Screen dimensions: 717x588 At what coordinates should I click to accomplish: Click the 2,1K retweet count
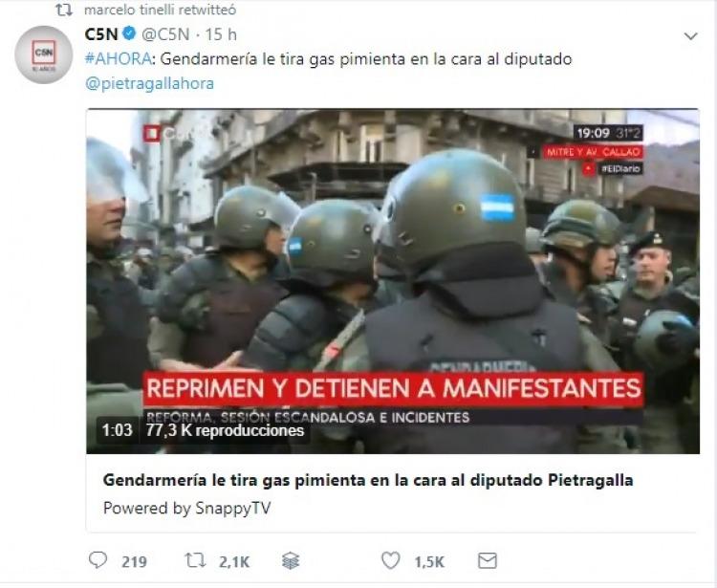[x=234, y=562]
